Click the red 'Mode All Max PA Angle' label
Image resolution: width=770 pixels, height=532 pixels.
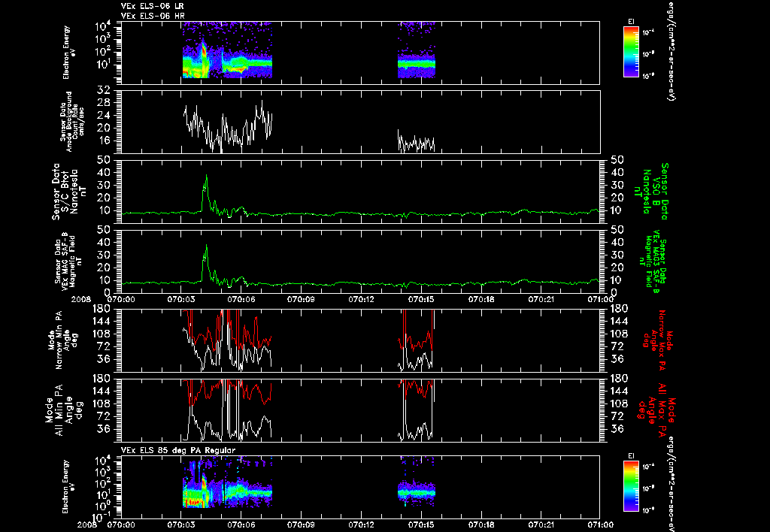(657, 410)
